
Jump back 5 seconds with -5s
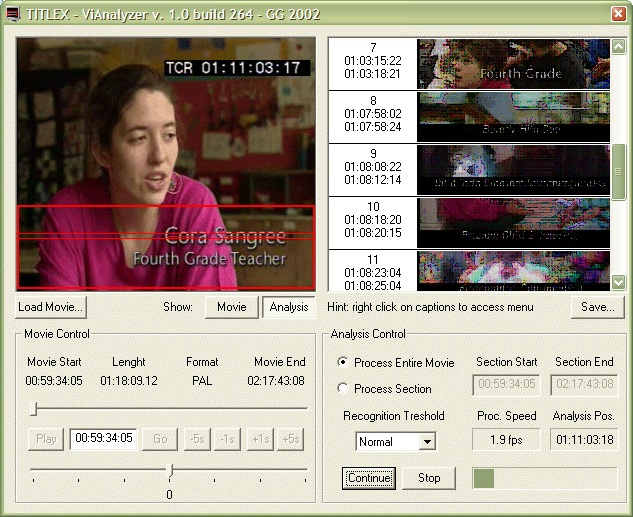[x=197, y=439]
